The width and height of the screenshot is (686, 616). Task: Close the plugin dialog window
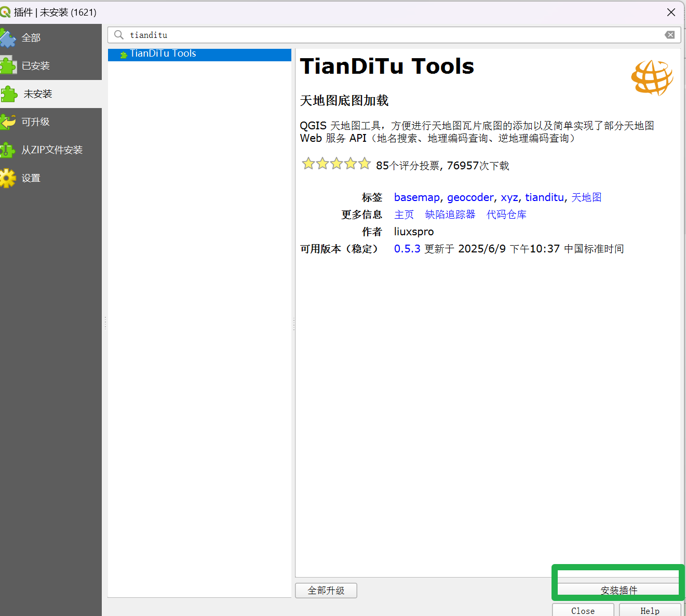(x=671, y=12)
